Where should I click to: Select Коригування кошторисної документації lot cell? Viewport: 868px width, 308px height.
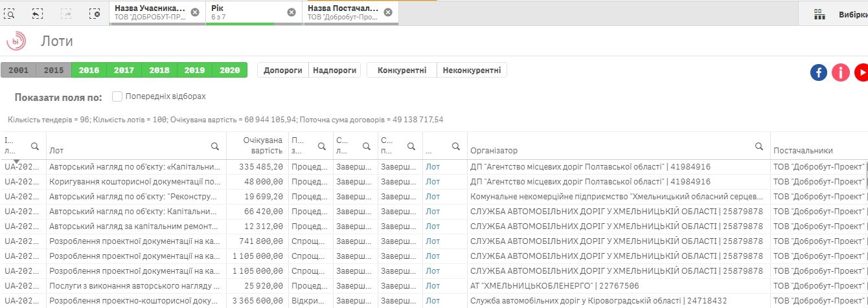(x=137, y=181)
